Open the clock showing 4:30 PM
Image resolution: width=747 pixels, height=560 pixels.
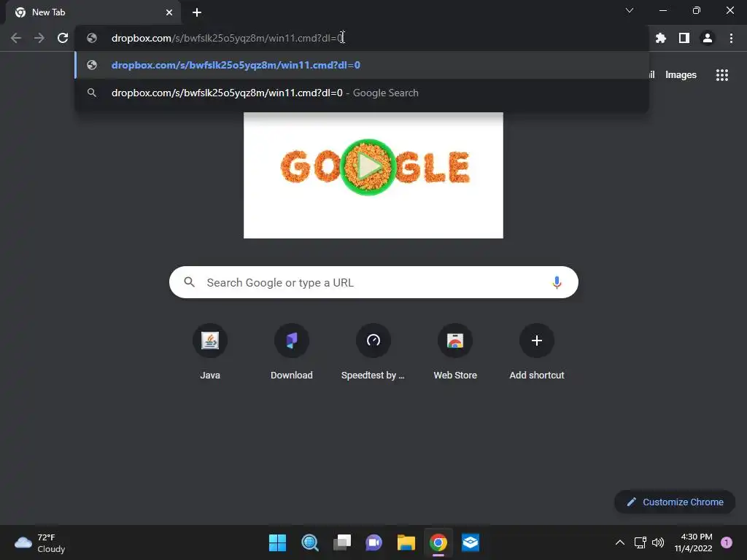(693, 542)
